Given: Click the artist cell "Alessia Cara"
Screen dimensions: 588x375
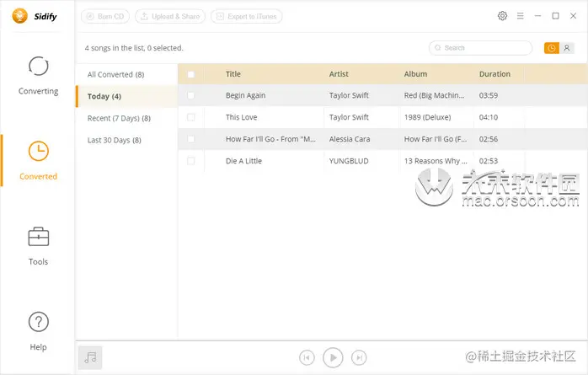Looking at the screenshot, I should click(350, 139).
